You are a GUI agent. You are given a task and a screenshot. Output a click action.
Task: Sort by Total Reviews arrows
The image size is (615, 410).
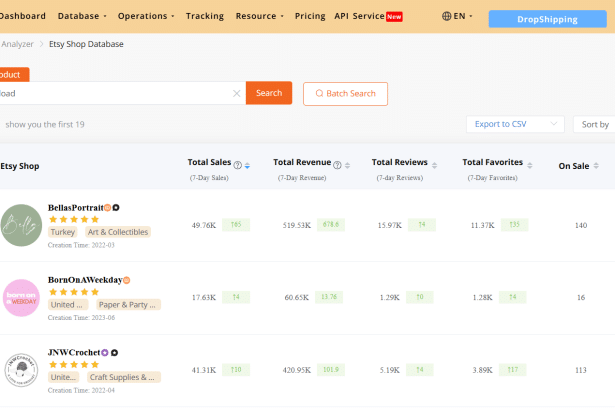point(435,166)
